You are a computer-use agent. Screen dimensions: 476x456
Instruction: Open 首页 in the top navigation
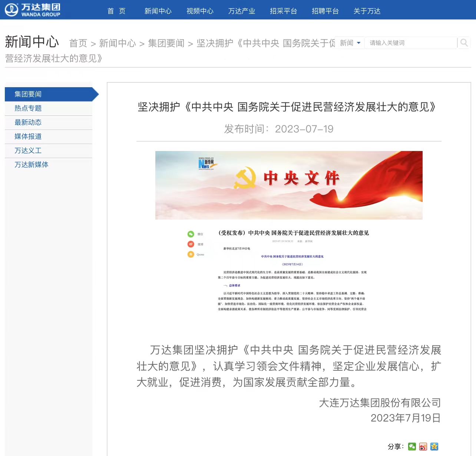point(116,11)
